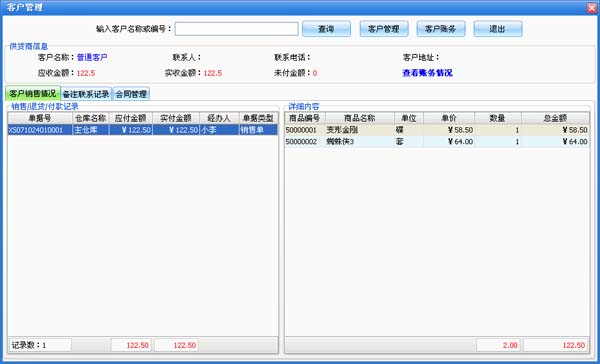600x364 pixels.
Task: Click the 商品名称 column header
Action: pyautogui.click(x=360, y=118)
